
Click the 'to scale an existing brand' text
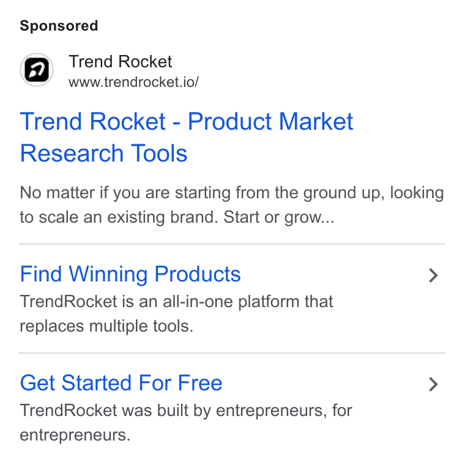[119, 217]
